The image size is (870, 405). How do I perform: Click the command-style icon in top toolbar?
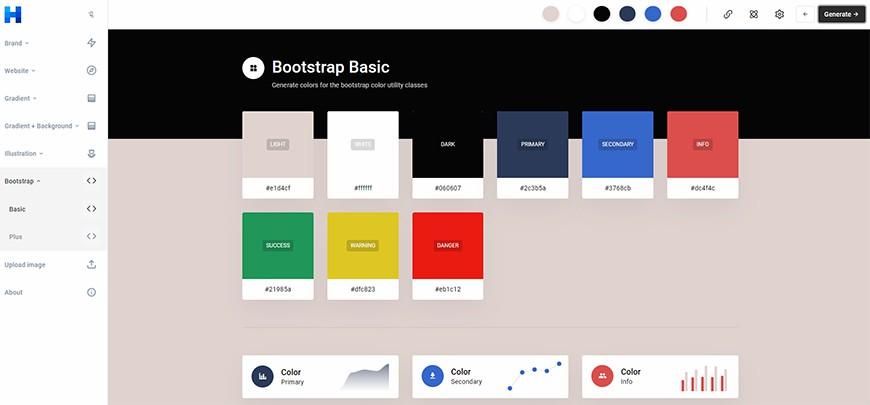753,14
